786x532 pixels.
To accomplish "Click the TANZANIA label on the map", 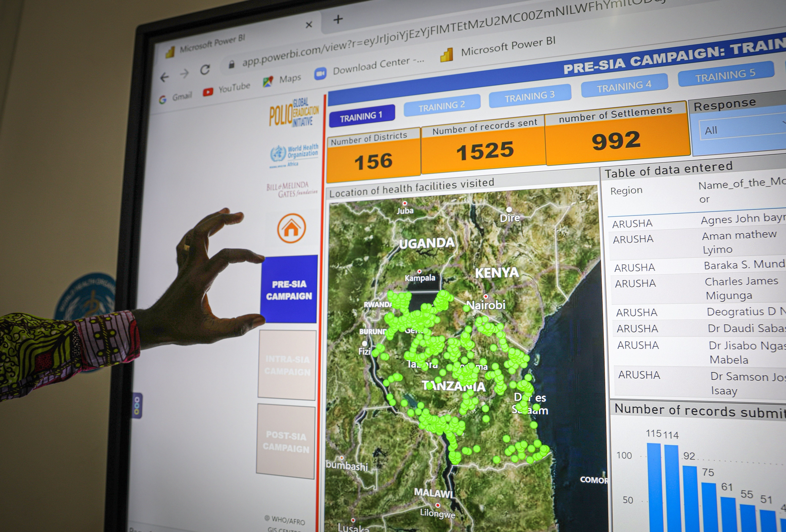I will [x=454, y=386].
